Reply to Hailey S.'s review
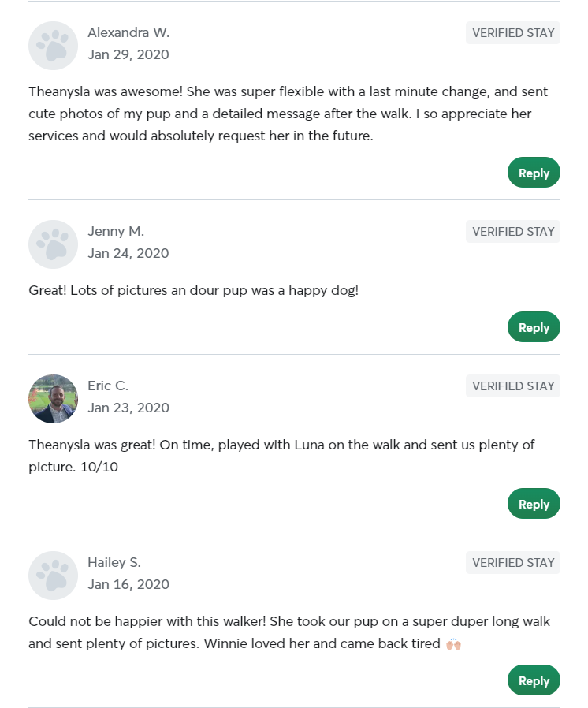 (534, 680)
